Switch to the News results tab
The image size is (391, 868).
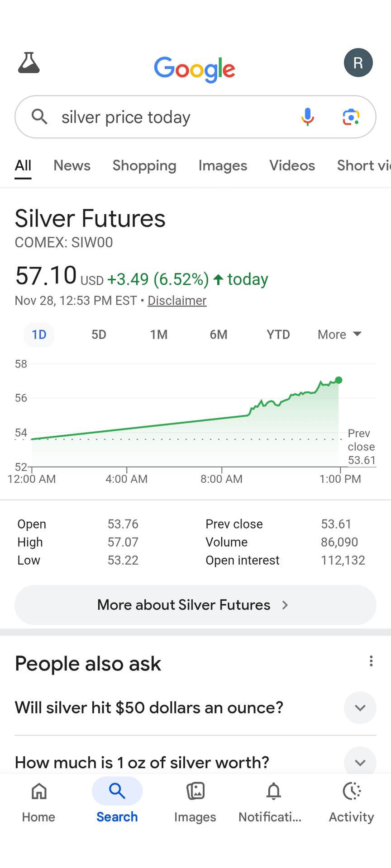coord(72,165)
